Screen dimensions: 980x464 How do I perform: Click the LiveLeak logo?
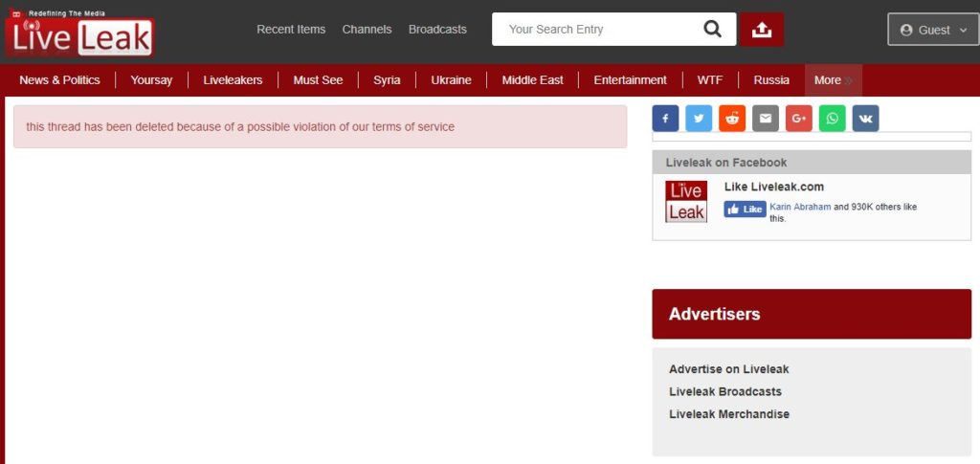coord(79,35)
